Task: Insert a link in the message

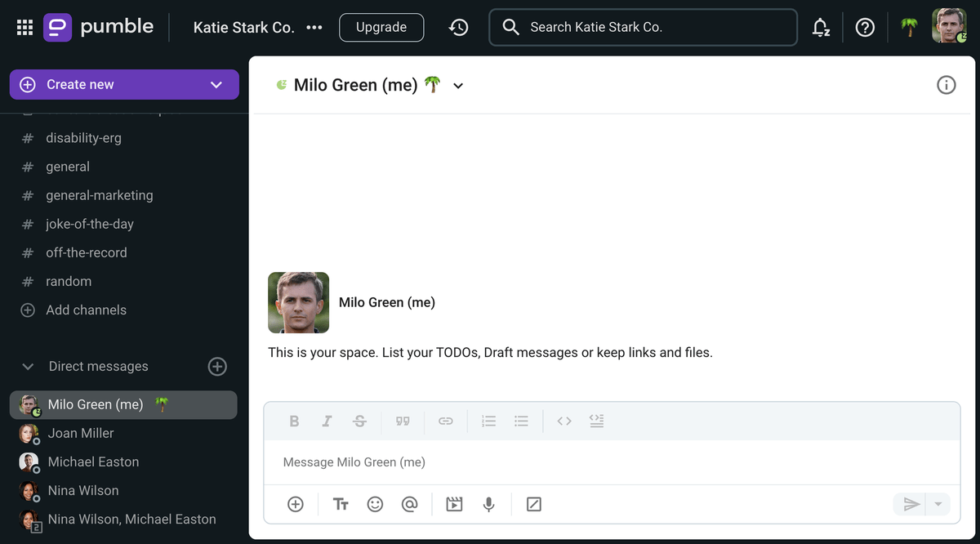Action: tap(445, 421)
